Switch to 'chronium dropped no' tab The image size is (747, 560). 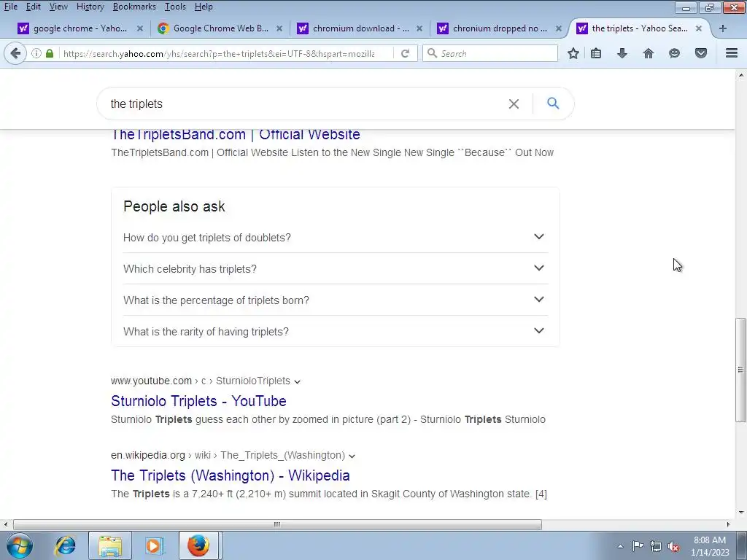500,28
